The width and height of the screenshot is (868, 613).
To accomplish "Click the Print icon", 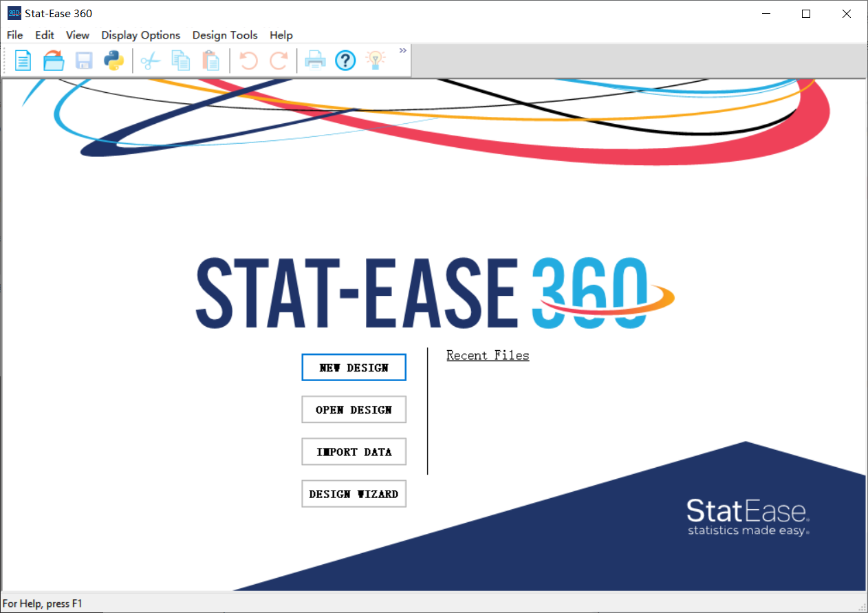I will coord(315,61).
